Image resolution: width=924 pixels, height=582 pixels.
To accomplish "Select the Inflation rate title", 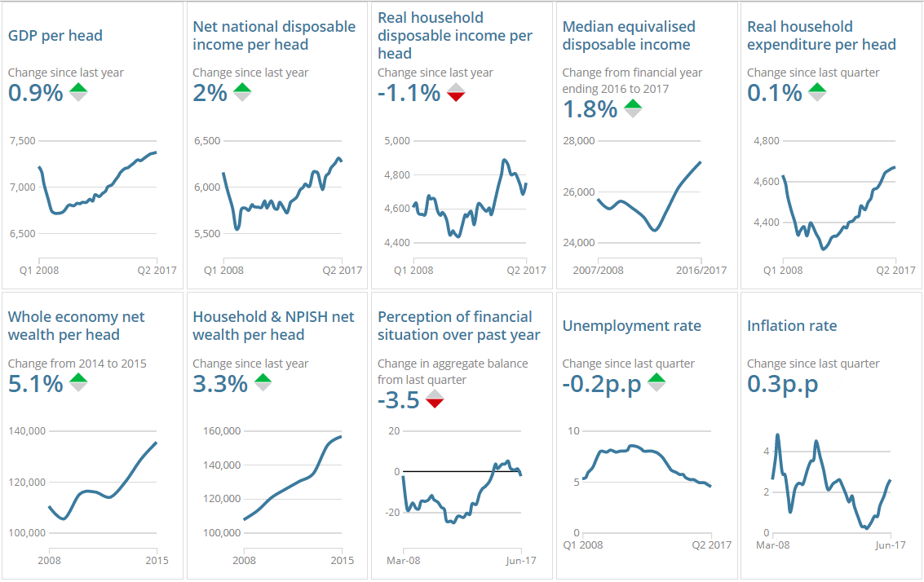I will pos(792,326).
